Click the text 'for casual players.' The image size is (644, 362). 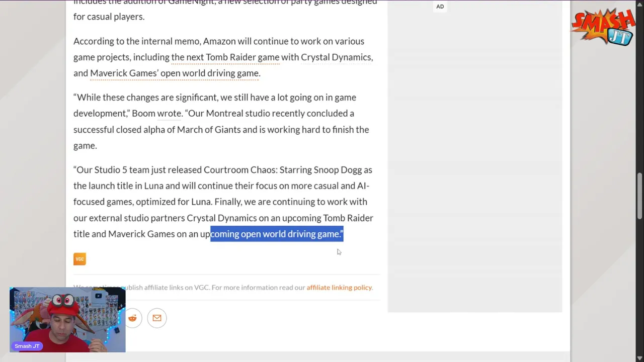click(x=109, y=17)
